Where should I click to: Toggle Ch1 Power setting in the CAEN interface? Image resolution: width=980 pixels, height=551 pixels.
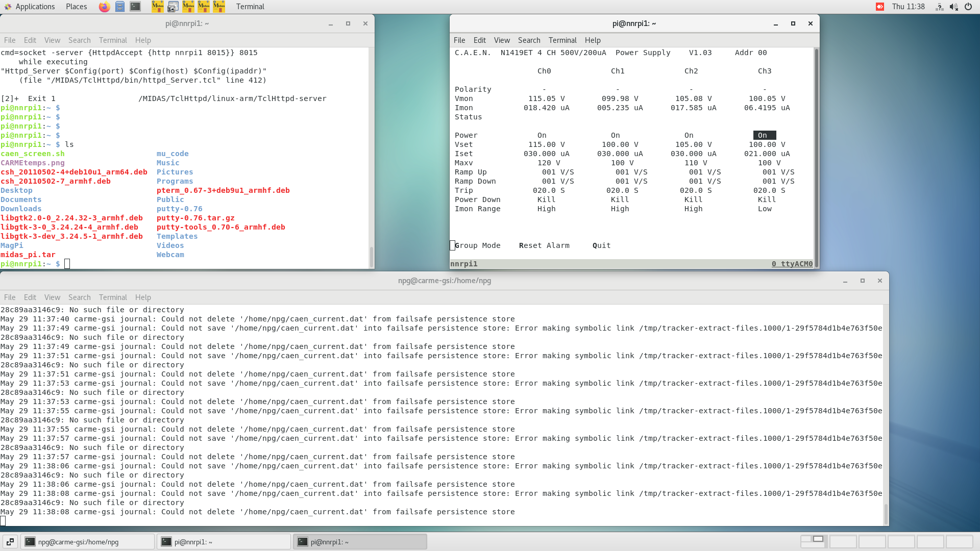click(615, 135)
